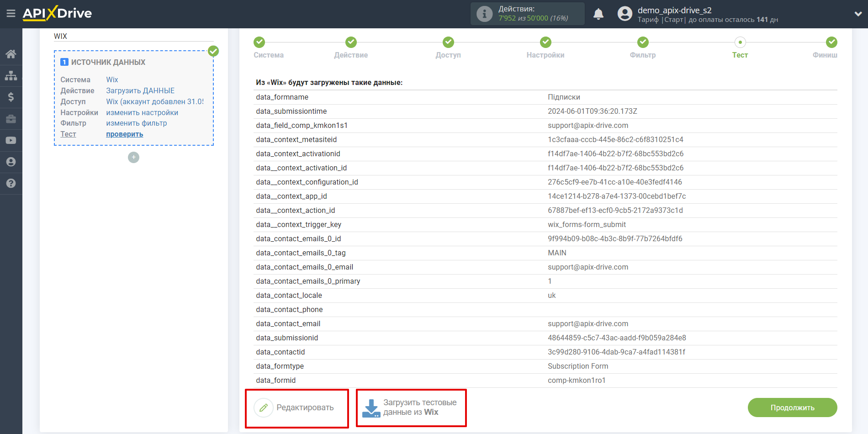
Task: Click the pencil edit icon
Action: [x=263, y=408]
